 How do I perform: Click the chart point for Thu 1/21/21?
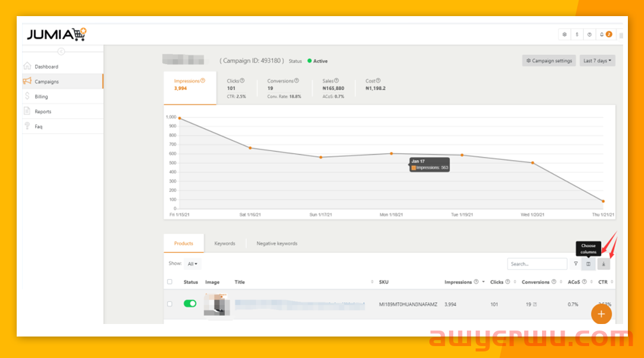point(603,202)
